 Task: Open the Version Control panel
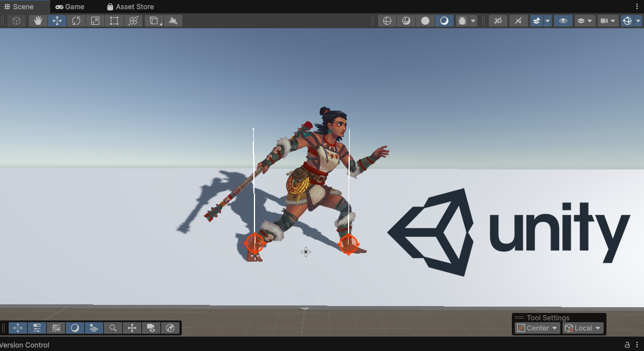pos(25,345)
